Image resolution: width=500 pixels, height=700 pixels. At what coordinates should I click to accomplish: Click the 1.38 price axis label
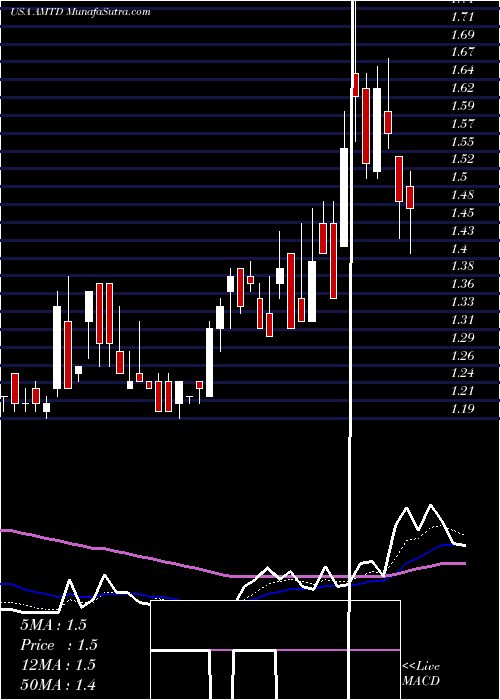point(462,267)
